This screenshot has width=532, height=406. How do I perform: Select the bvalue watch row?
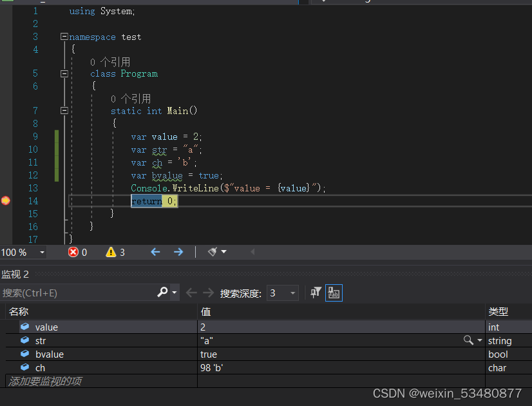(x=269, y=354)
